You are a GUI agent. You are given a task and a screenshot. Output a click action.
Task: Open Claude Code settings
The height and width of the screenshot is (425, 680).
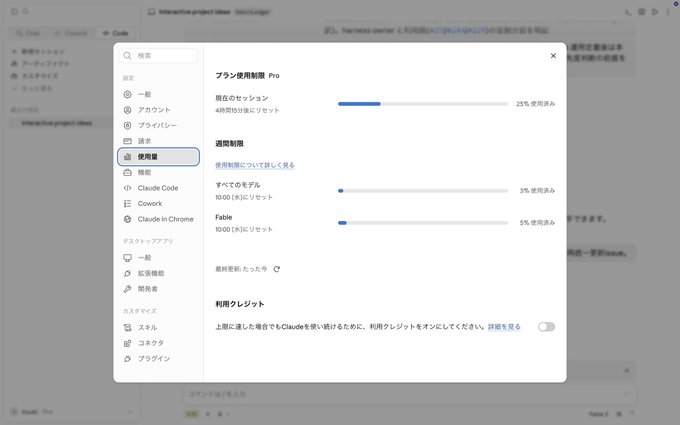click(x=158, y=188)
